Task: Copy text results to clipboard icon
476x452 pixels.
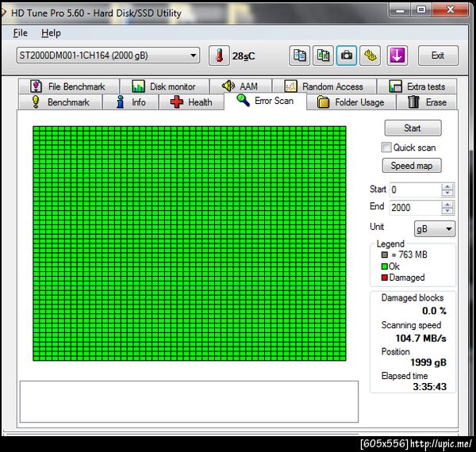Action: [x=300, y=56]
